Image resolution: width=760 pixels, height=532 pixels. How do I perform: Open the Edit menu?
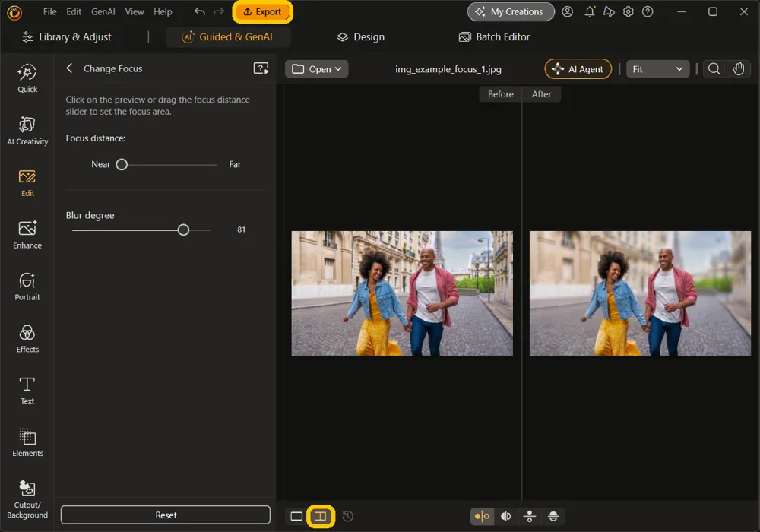point(74,11)
